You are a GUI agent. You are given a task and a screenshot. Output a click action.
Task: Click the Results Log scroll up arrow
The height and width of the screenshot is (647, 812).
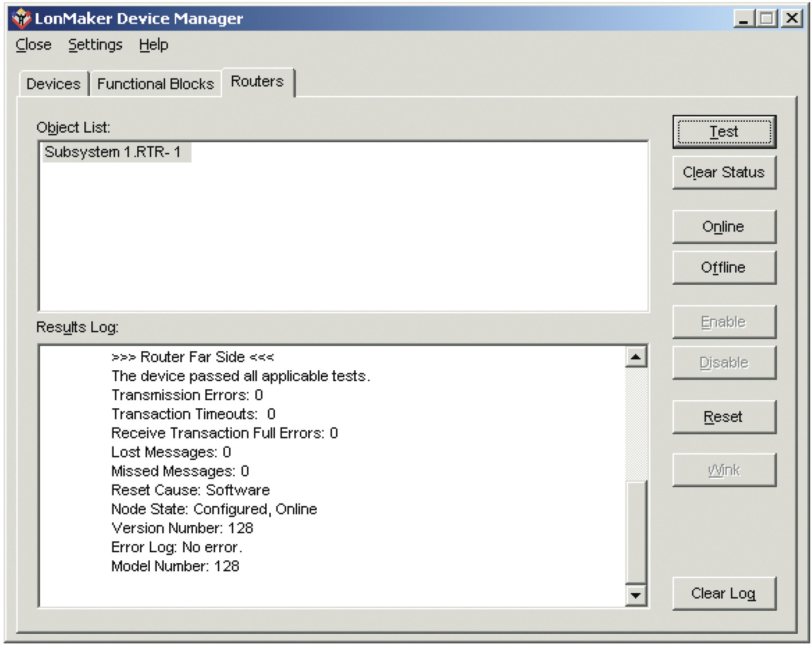click(635, 357)
